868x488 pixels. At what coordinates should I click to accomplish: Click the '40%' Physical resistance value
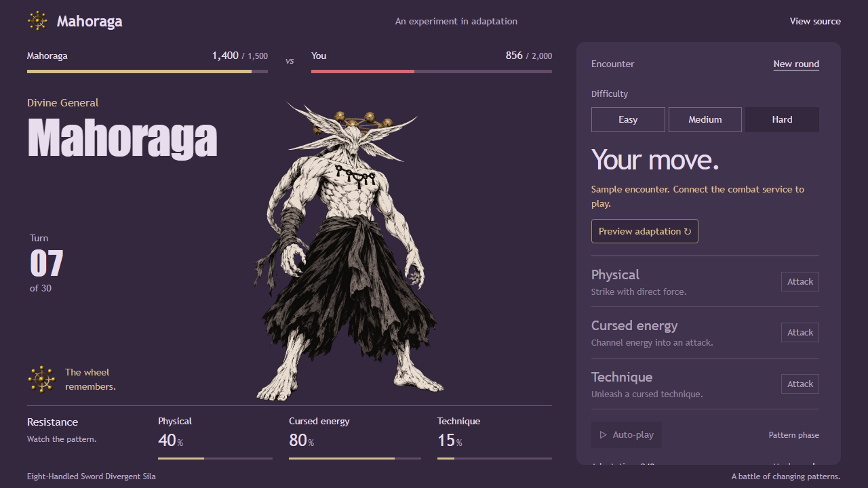tap(170, 441)
